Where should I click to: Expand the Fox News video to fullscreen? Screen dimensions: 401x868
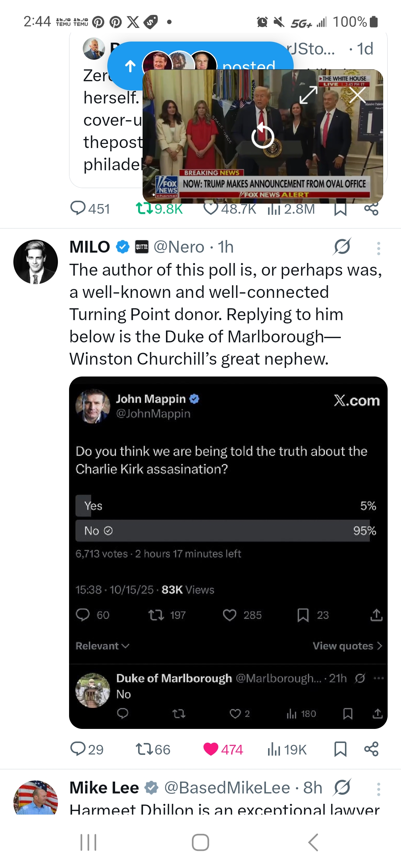click(309, 95)
